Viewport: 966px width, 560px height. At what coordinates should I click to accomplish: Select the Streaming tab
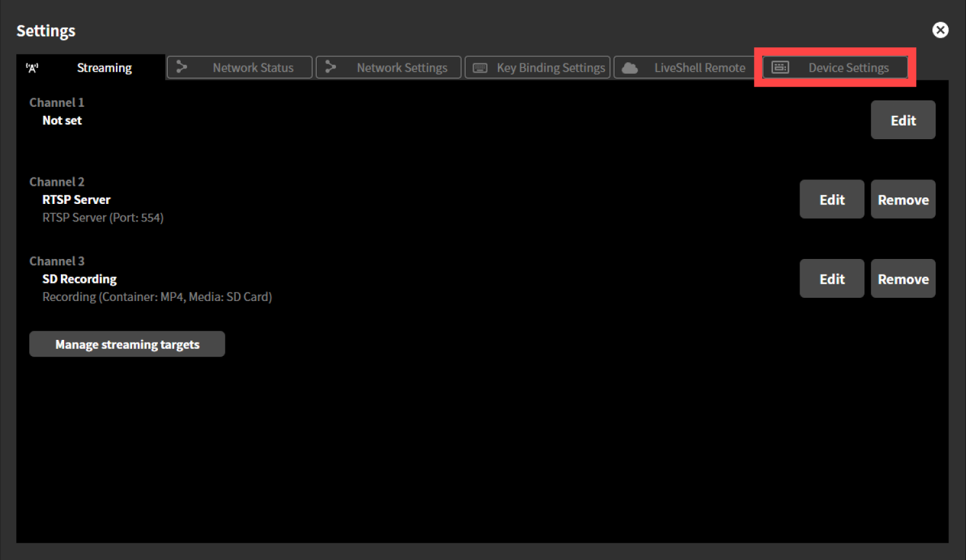pos(104,67)
